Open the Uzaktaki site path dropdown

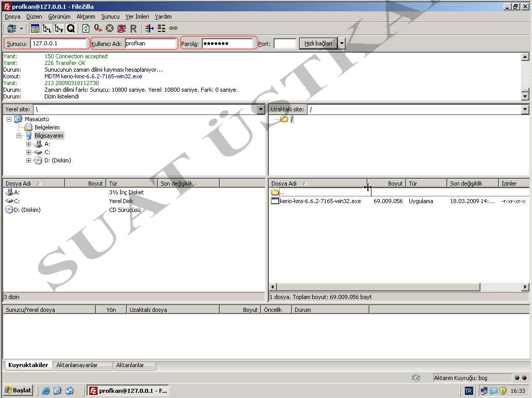(525, 109)
